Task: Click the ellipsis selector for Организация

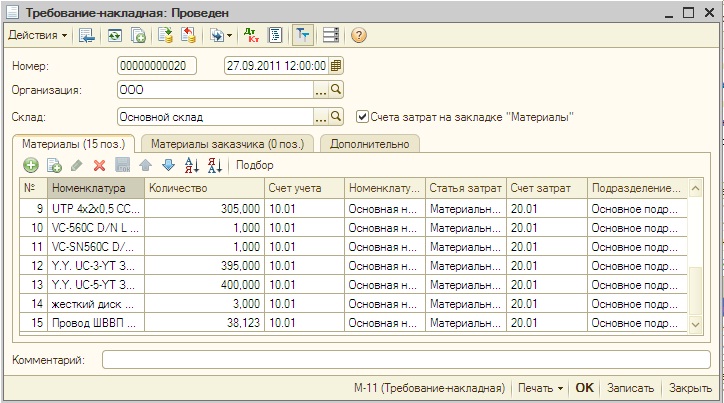Action: pyautogui.click(x=321, y=91)
